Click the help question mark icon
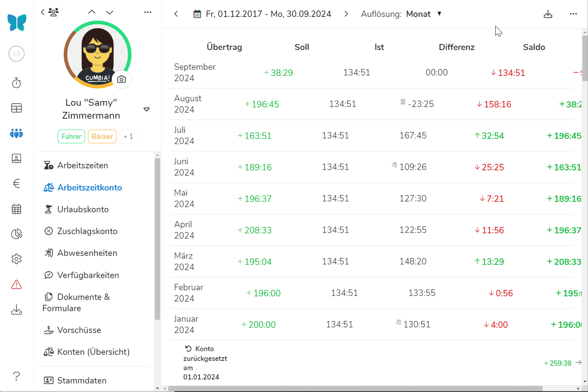Viewport: 588px width, 392px height. click(x=17, y=376)
